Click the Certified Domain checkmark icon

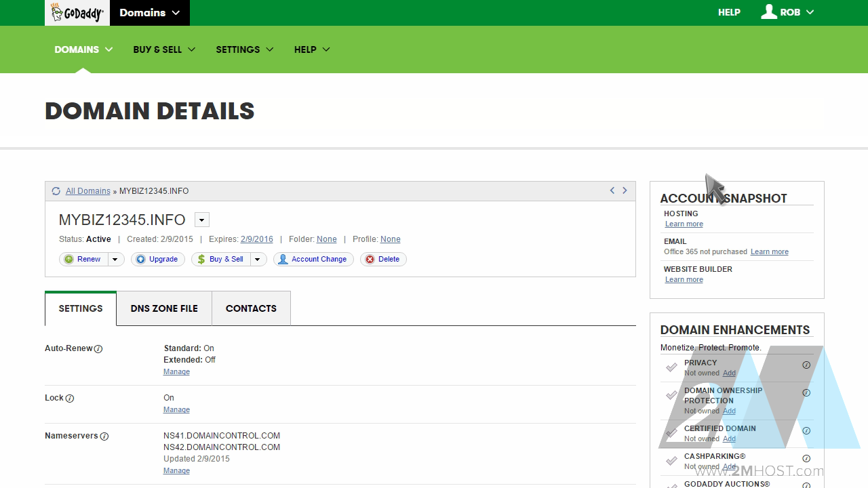[x=671, y=432]
